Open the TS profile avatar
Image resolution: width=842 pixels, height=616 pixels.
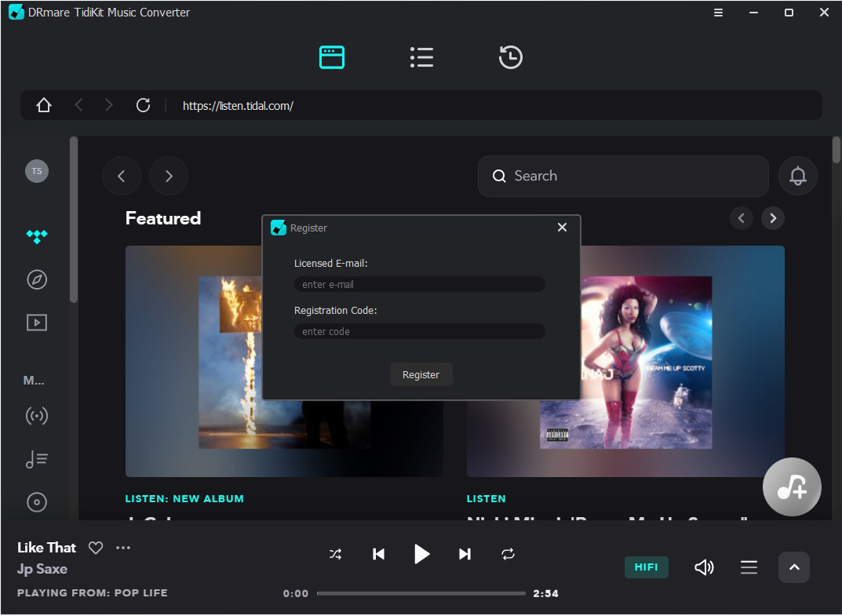[37, 171]
